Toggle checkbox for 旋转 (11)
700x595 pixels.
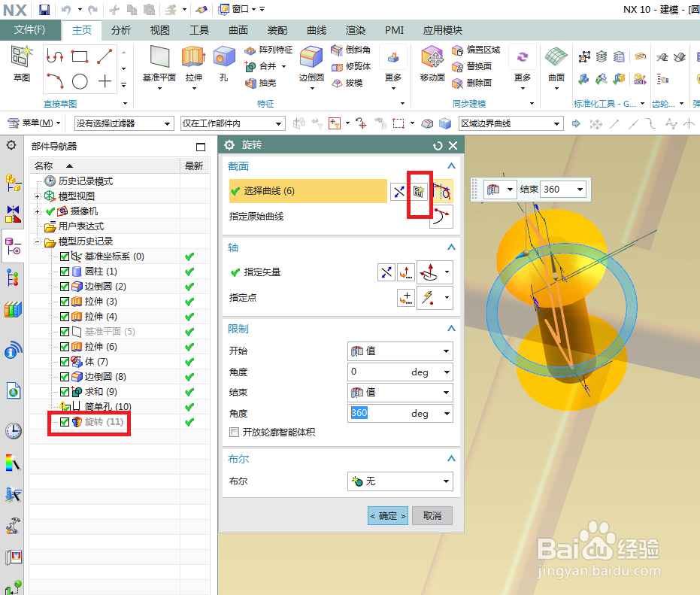65,422
